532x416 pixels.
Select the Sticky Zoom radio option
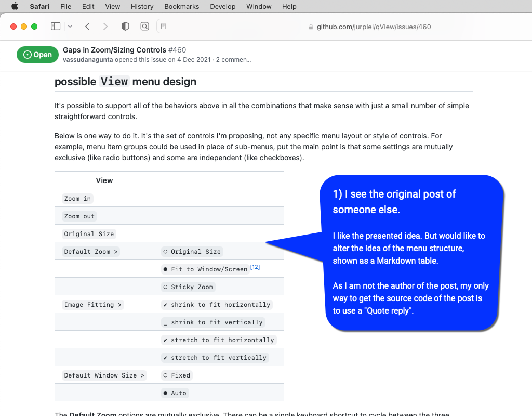point(189,287)
